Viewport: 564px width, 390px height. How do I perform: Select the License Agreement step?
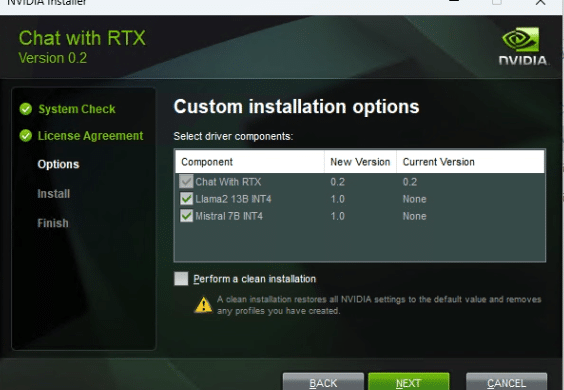pyautogui.click(x=90, y=136)
